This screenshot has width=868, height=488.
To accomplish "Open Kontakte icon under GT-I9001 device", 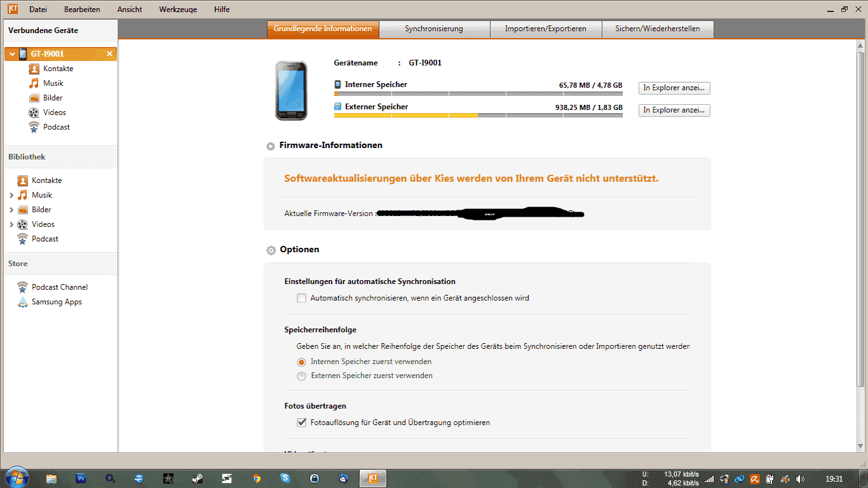I will tap(34, 69).
